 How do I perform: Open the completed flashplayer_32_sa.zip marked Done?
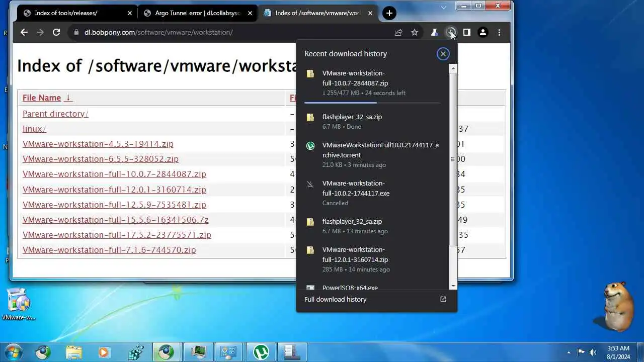[x=372, y=121]
